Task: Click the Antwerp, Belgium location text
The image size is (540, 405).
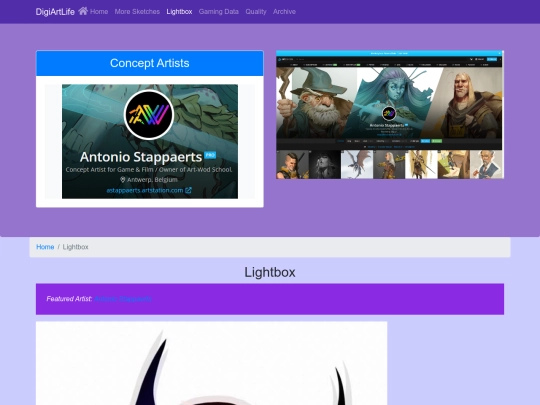Action: pos(152,180)
